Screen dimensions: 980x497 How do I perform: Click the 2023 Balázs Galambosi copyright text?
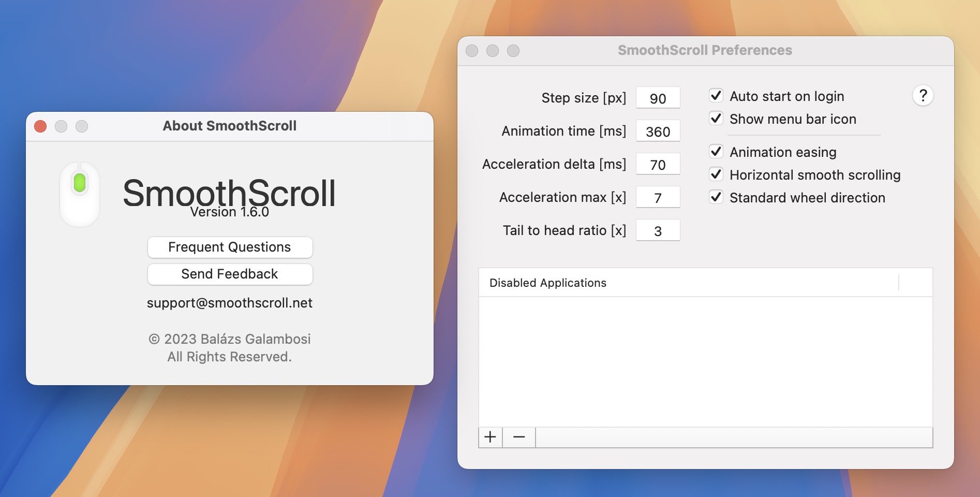230,339
